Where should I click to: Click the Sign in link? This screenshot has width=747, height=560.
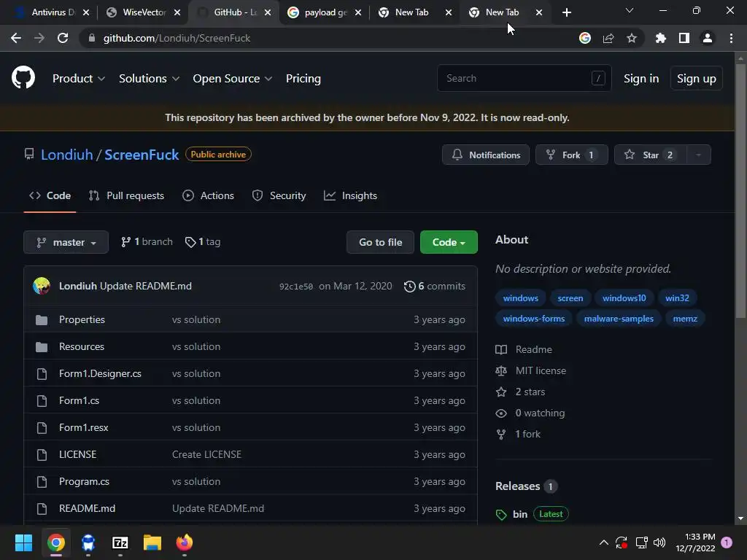click(641, 79)
